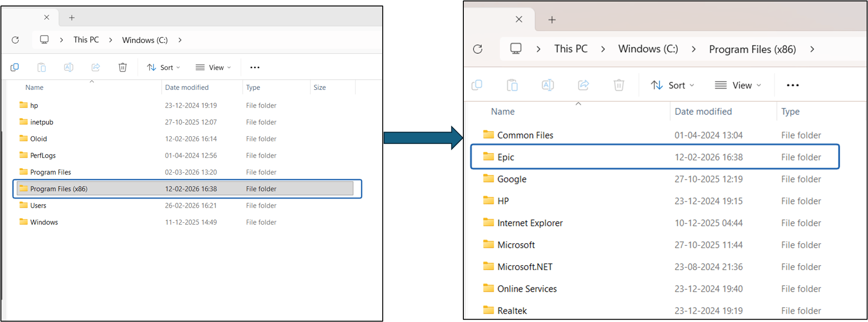
Task: Select the PerfLogs folder
Action: pyautogui.click(x=186, y=155)
